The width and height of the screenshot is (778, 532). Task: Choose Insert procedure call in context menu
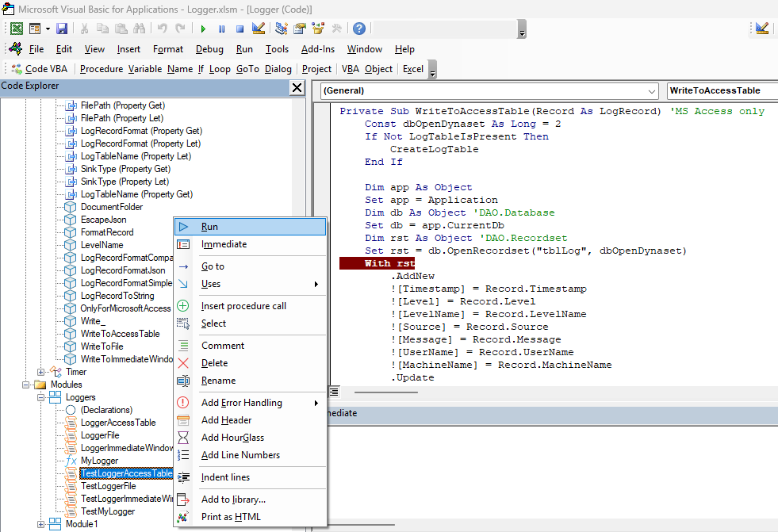point(251,306)
